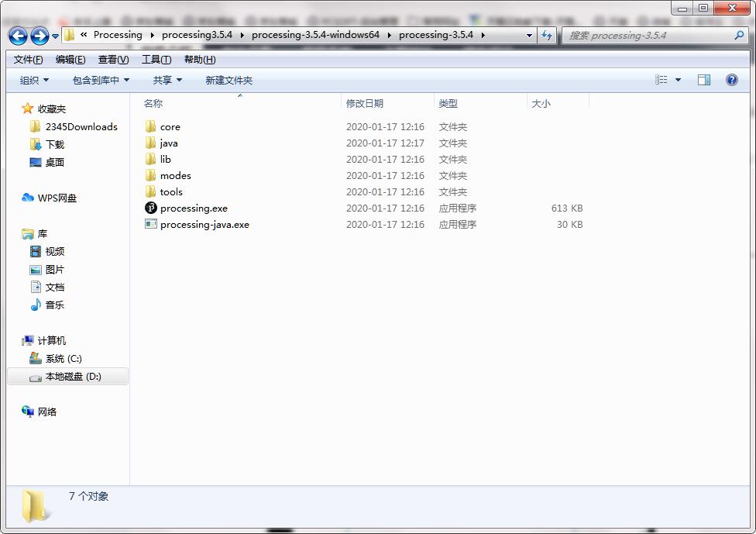The width and height of the screenshot is (756, 534).
Task: Open recent locations dropdown beside navigation arrows
Action: coord(55,36)
